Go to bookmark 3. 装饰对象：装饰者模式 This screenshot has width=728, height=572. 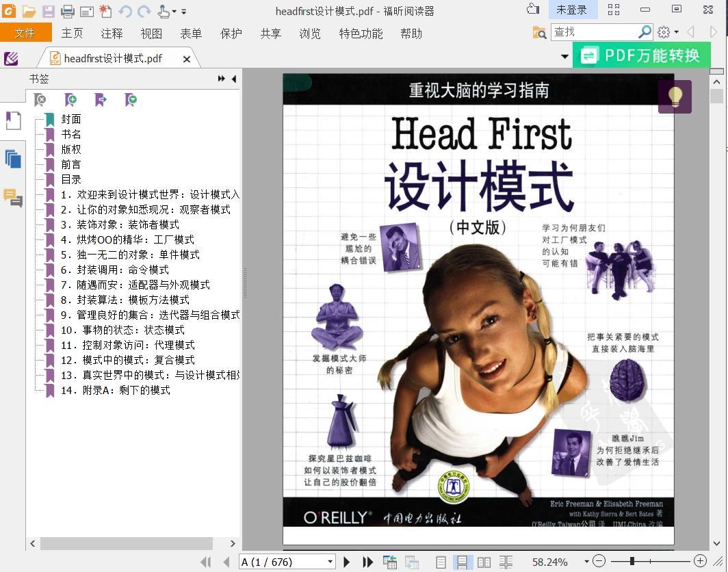click(x=120, y=224)
